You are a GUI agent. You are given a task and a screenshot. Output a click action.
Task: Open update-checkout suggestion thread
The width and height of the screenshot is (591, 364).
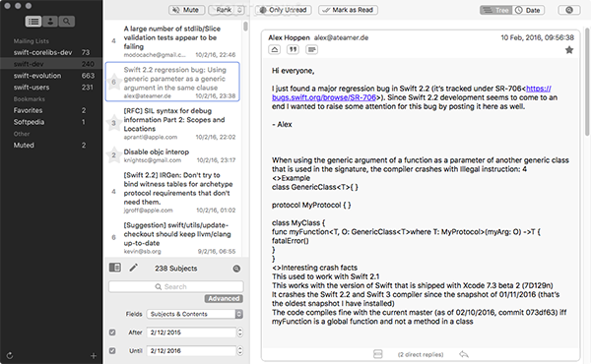click(172, 237)
